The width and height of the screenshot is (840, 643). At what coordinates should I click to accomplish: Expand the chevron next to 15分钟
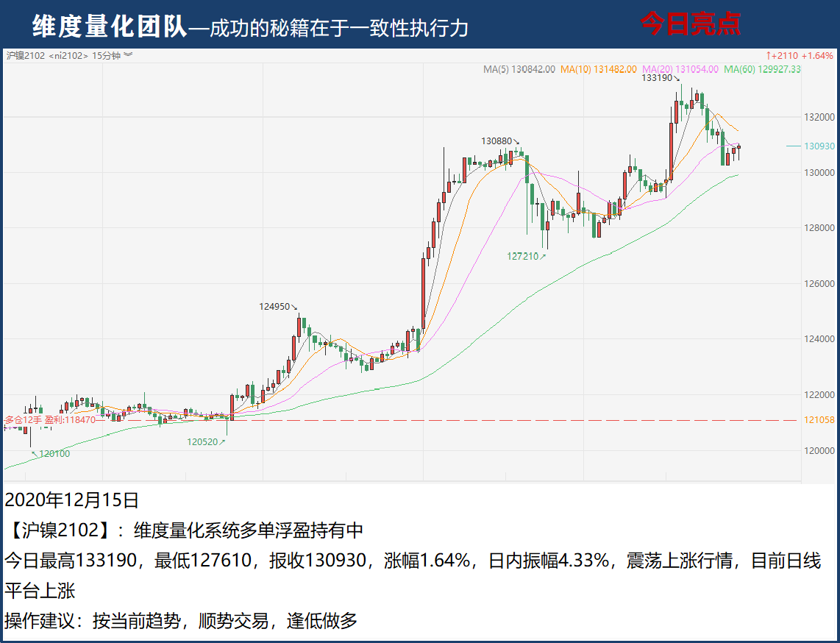tap(129, 55)
